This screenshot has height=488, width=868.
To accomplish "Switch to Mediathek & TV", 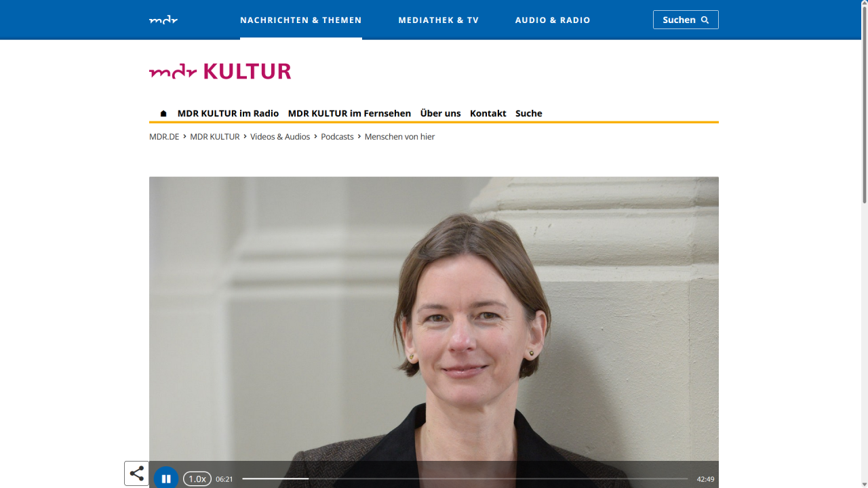I will [439, 20].
